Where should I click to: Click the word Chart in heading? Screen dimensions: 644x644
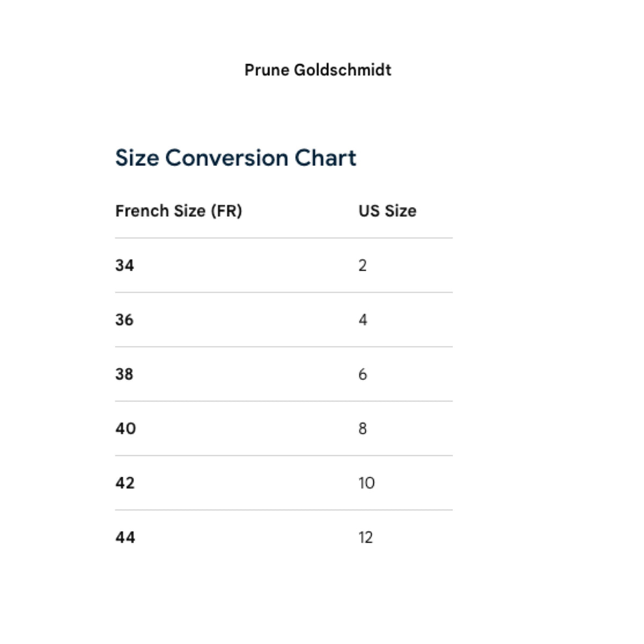(x=326, y=158)
